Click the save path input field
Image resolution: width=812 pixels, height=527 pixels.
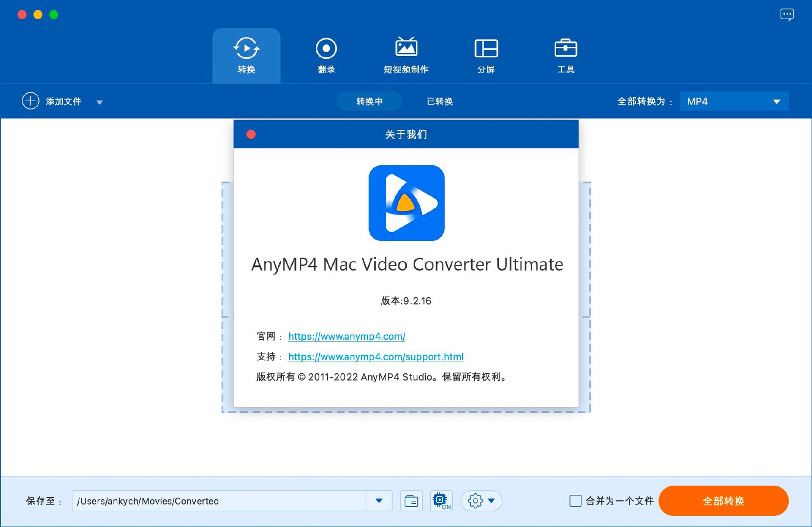coord(210,501)
